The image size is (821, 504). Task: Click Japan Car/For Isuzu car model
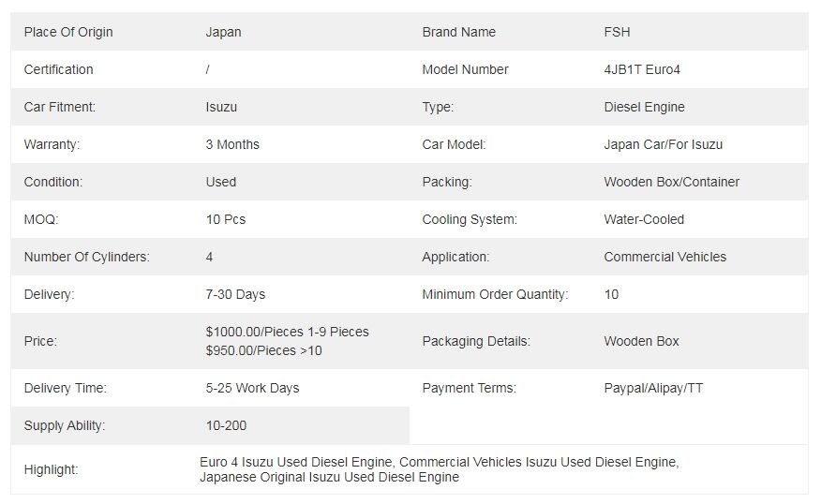coord(663,144)
